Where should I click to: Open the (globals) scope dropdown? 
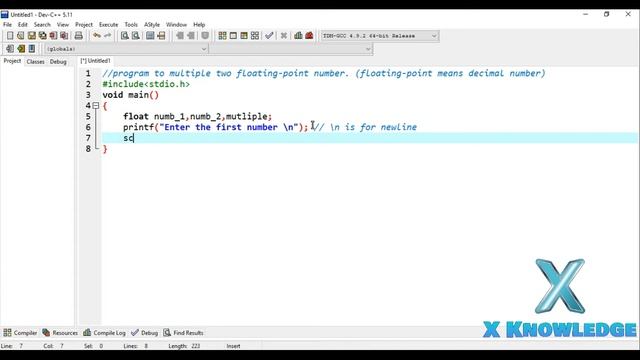(126, 49)
